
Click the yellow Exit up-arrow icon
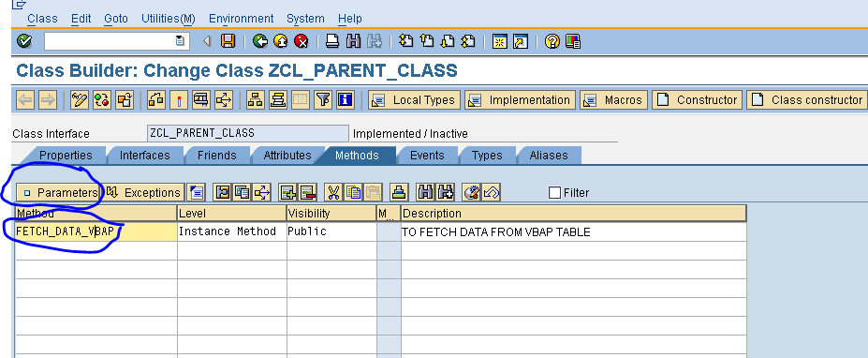pyautogui.click(x=281, y=41)
